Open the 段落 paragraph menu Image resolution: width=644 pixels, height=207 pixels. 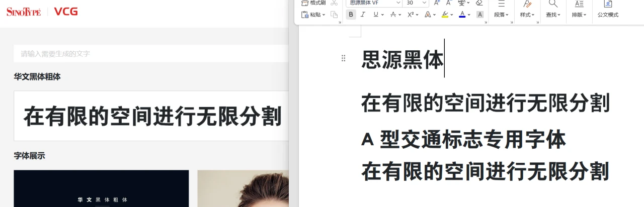click(501, 10)
